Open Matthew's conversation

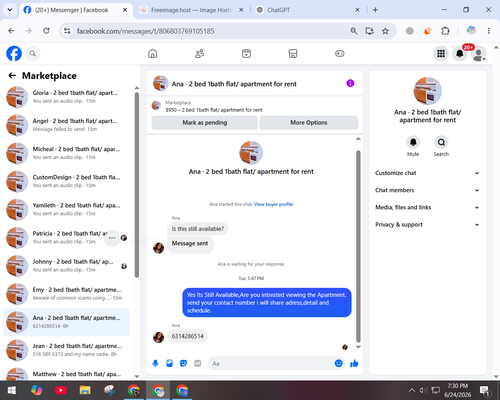click(67, 374)
